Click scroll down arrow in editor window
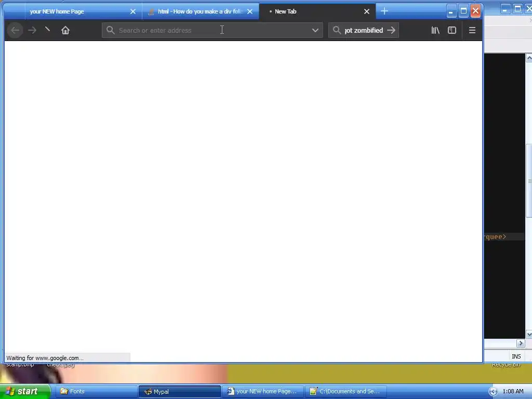Image resolution: width=532 pixels, height=399 pixels. [529, 334]
